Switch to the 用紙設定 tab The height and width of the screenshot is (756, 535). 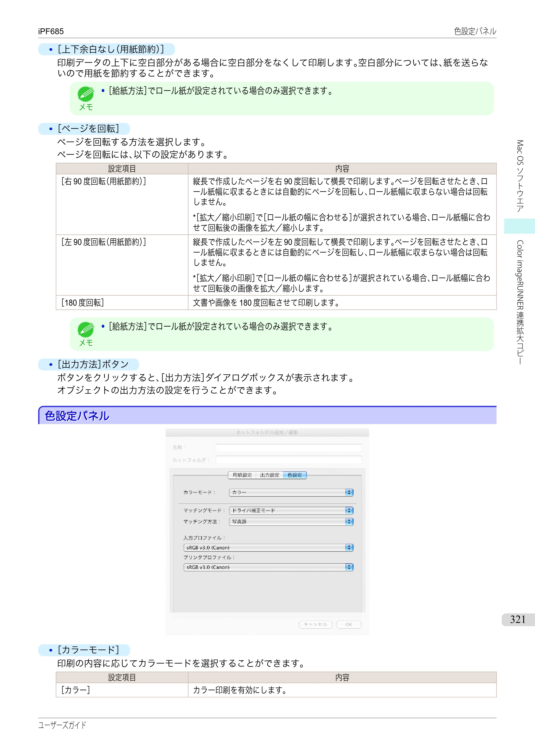pyautogui.click(x=242, y=475)
